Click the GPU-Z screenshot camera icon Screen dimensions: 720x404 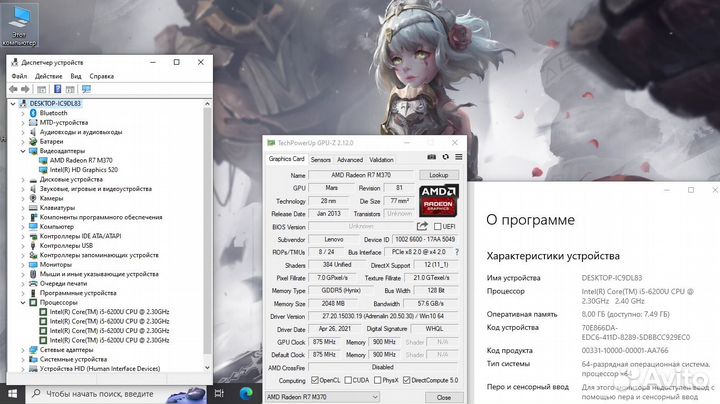pyautogui.click(x=432, y=157)
